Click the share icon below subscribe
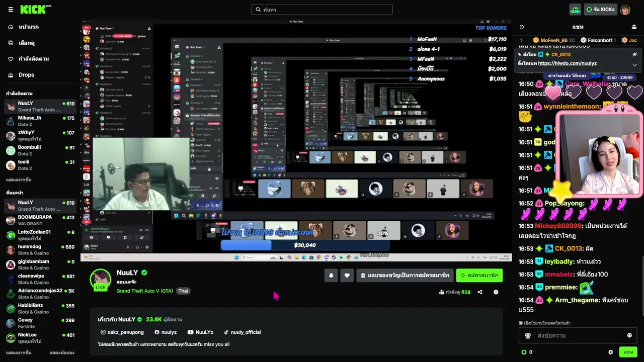The height and width of the screenshot is (362, 644). 480,292
